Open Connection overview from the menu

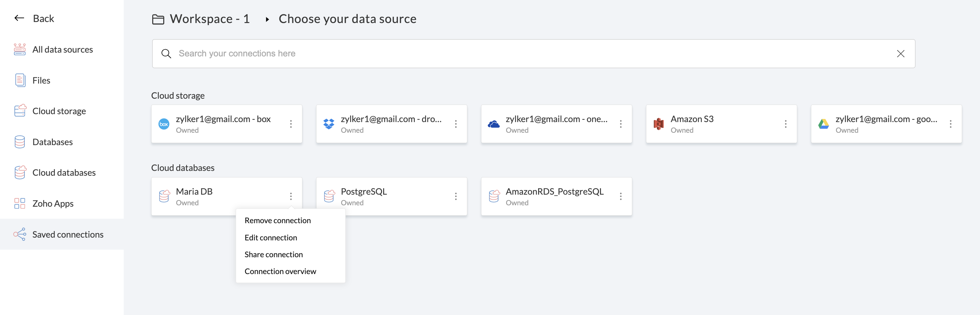(280, 271)
